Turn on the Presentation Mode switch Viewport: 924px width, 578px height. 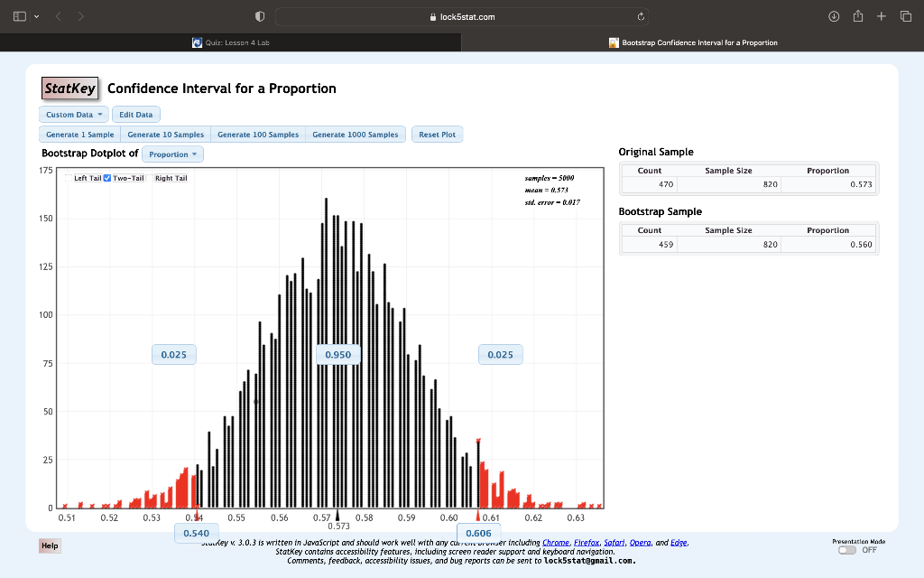pyautogui.click(x=848, y=549)
